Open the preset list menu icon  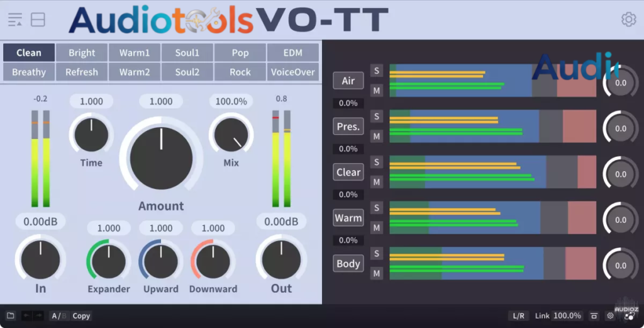click(x=15, y=20)
